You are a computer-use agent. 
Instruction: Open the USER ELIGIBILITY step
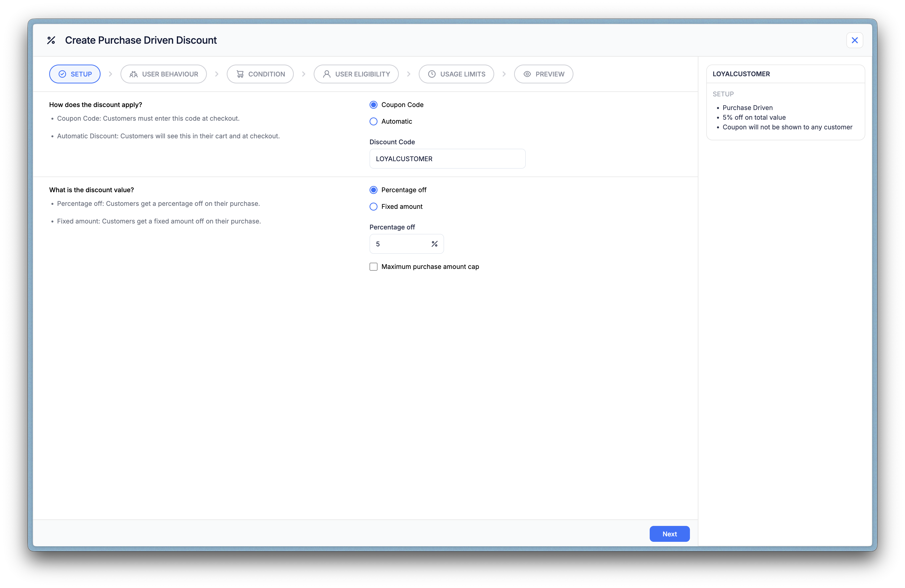356,74
